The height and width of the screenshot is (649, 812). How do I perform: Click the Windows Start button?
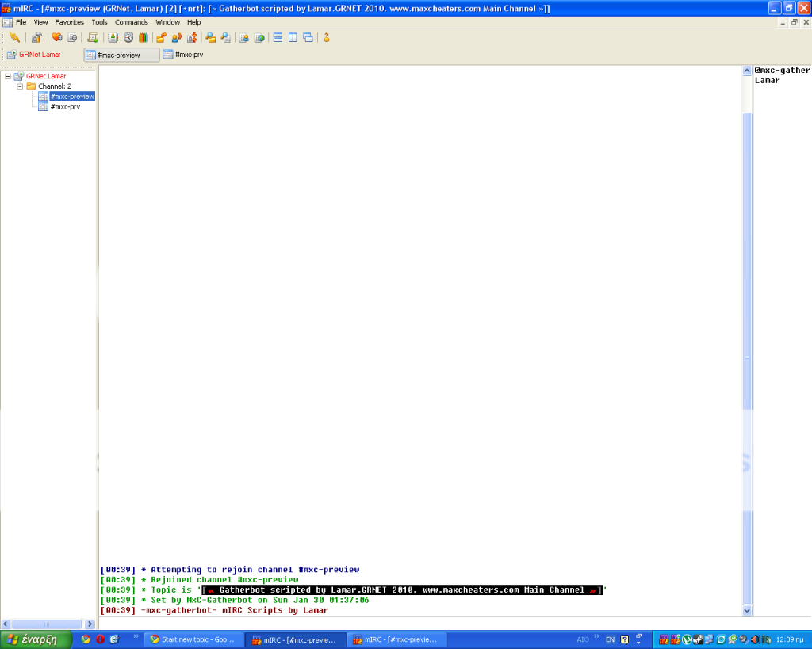[36, 639]
